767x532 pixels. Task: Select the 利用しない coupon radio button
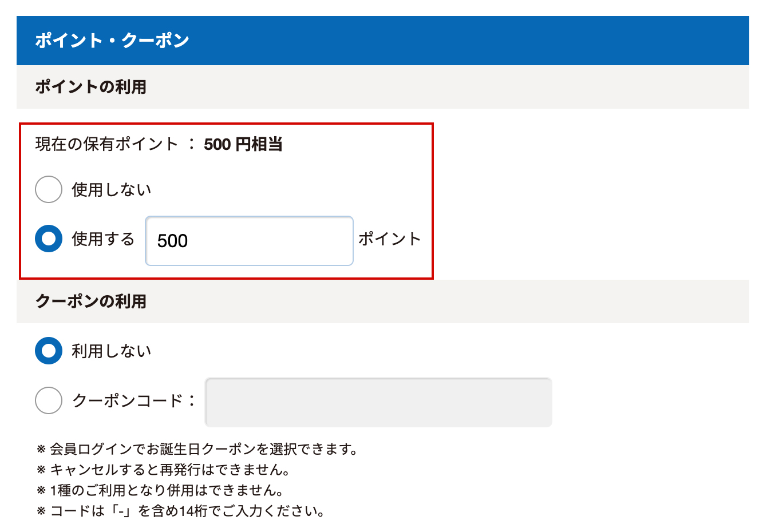49,351
